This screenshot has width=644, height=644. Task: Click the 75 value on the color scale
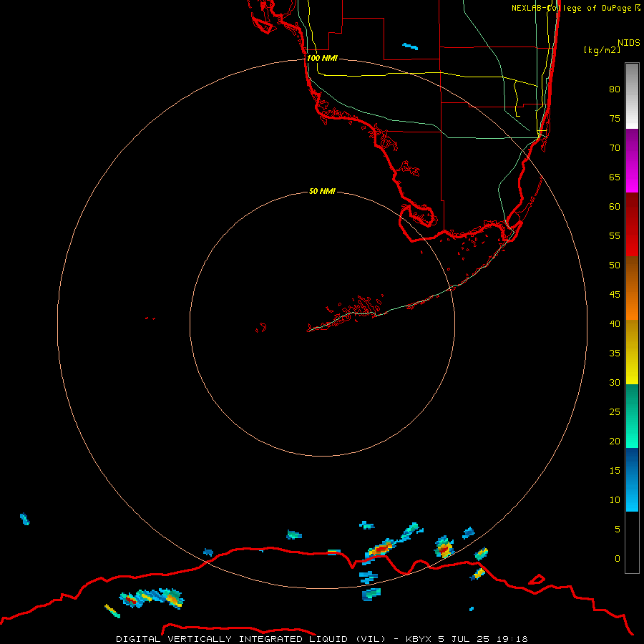tap(615, 119)
